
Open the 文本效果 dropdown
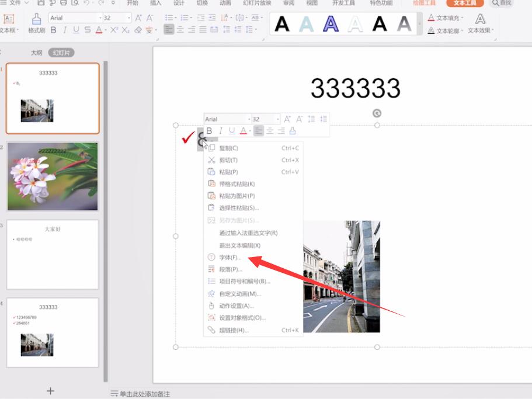[x=481, y=24]
